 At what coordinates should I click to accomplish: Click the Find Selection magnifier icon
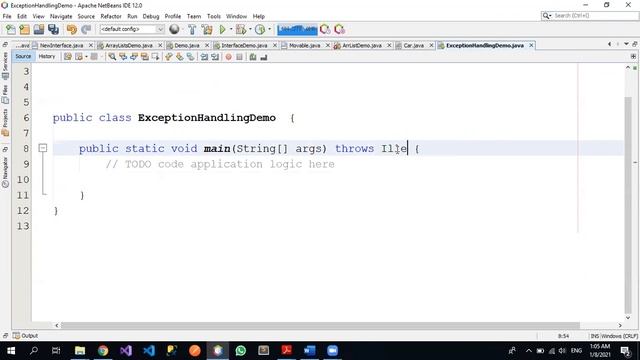coord(112,57)
